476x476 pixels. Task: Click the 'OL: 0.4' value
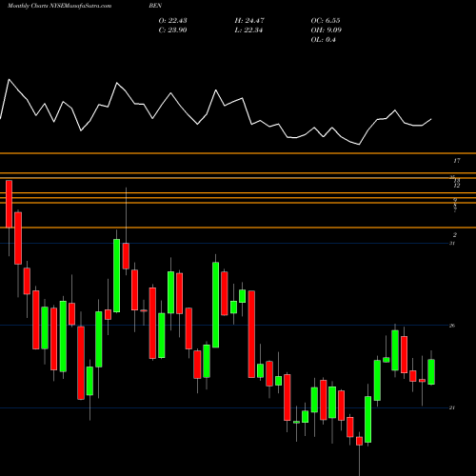(323, 40)
